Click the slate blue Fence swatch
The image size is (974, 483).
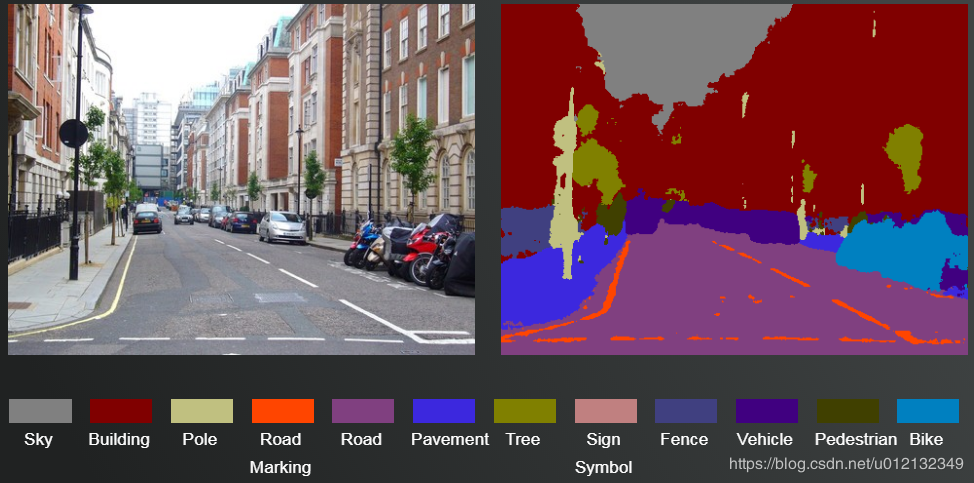(x=686, y=411)
